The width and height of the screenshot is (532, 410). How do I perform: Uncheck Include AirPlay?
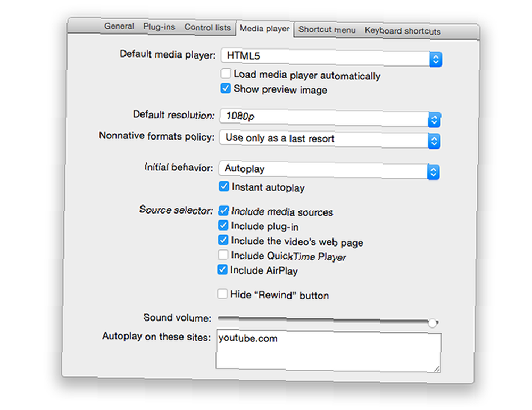pos(222,270)
